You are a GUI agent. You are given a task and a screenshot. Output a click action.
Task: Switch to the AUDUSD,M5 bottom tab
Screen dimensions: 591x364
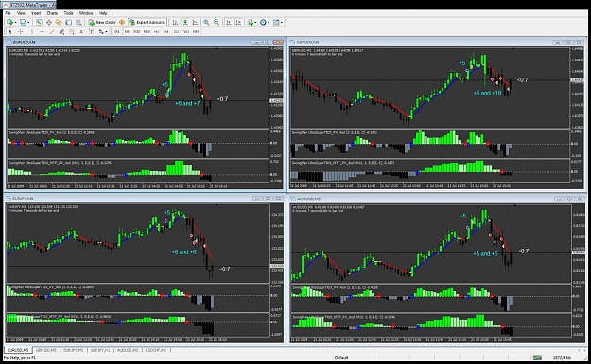click(x=128, y=350)
